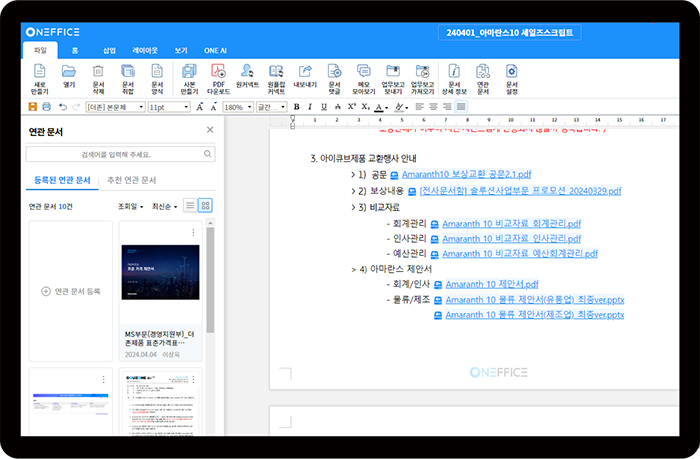Send work report 업무보고 보내기
The height and width of the screenshot is (459, 700).
(393, 79)
